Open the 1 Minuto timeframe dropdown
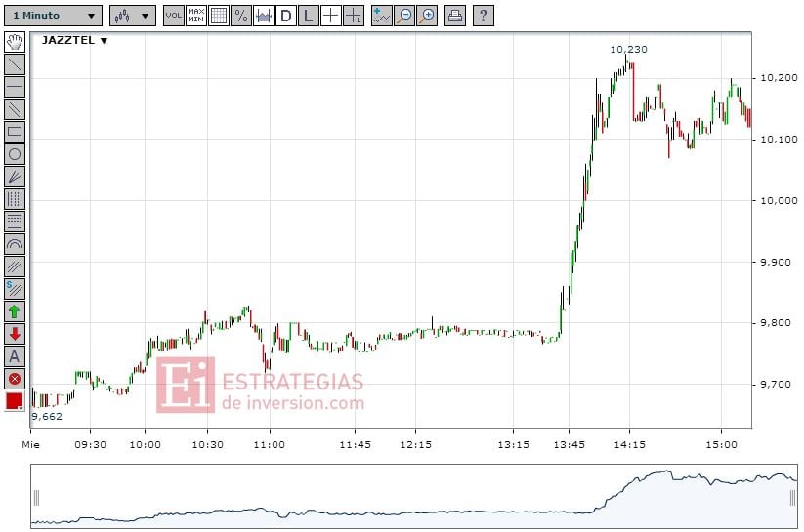Viewport: 804px width, 532px height. click(x=54, y=16)
